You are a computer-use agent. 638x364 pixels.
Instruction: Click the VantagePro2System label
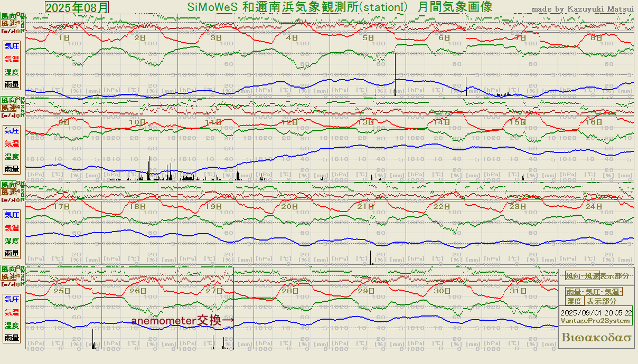point(595,321)
